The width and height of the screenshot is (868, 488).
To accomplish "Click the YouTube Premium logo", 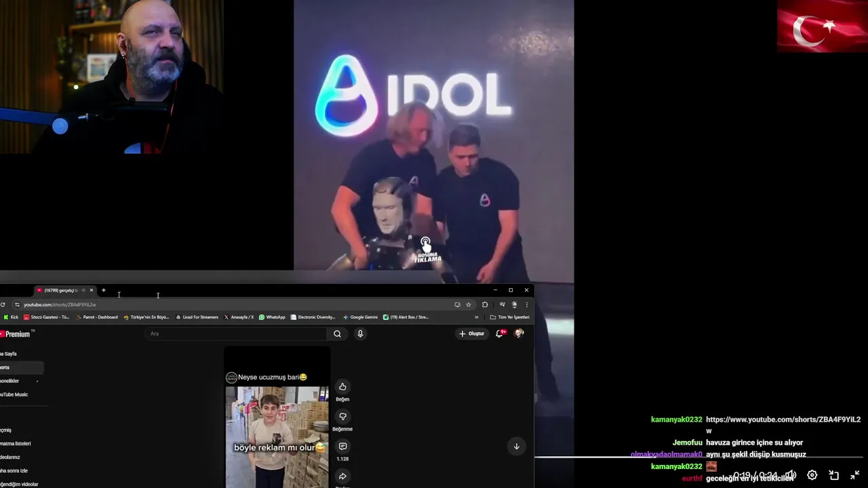I will click(x=15, y=334).
